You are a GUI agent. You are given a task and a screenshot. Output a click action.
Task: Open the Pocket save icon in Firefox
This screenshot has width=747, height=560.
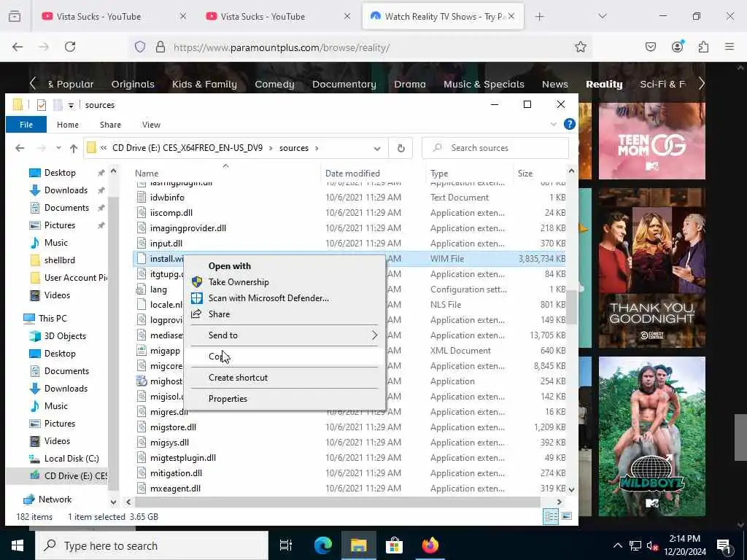[x=650, y=47]
